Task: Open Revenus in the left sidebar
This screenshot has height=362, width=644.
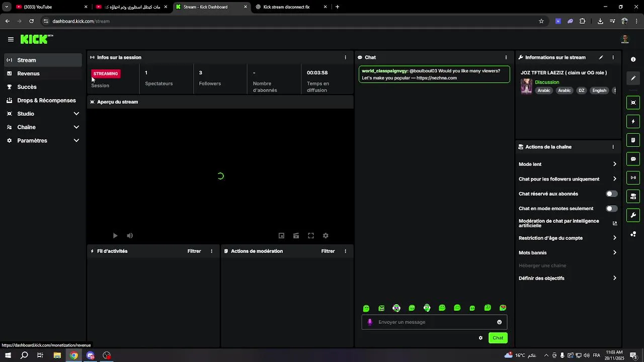Action: (x=43, y=73)
